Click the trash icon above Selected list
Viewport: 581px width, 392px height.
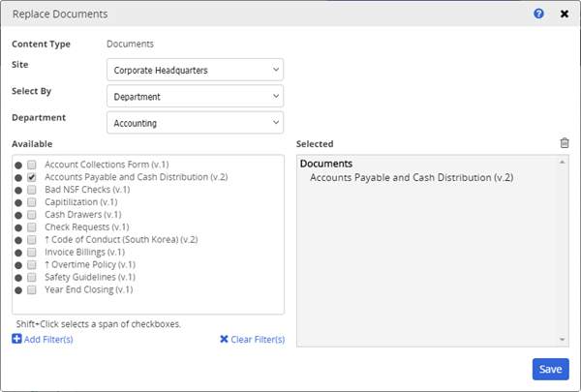tap(565, 143)
